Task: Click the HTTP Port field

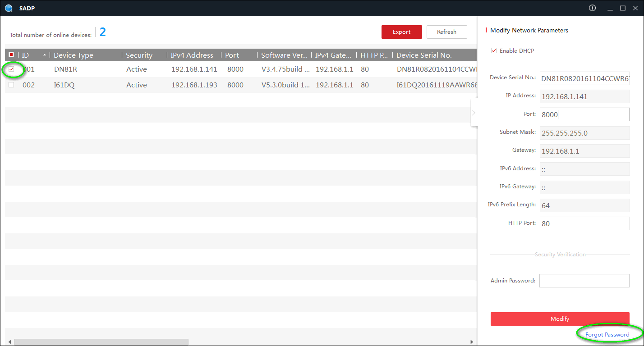Action: coord(584,223)
